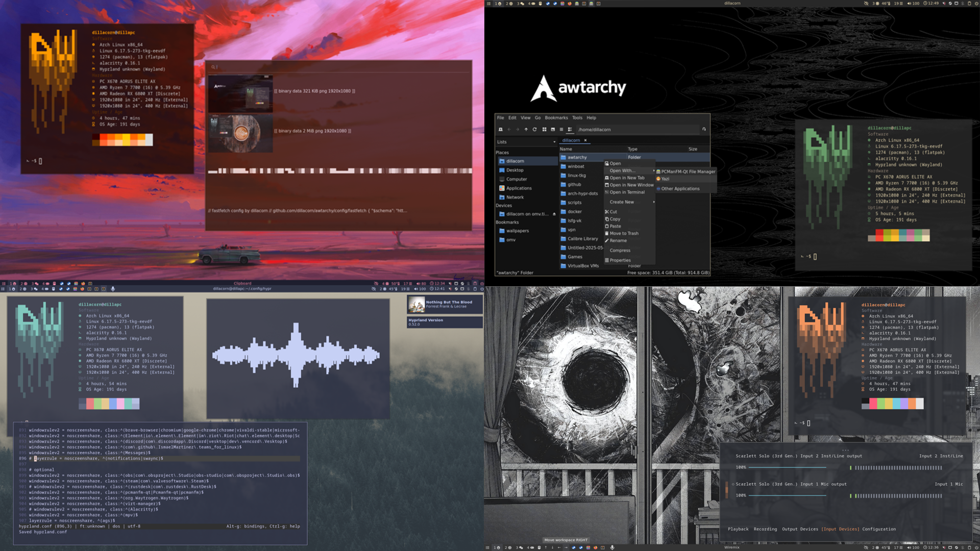The width and height of the screenshot is (980, 551).
Task: Open the Configuration tab in Wiremix
Action: (x=878, y=529)
